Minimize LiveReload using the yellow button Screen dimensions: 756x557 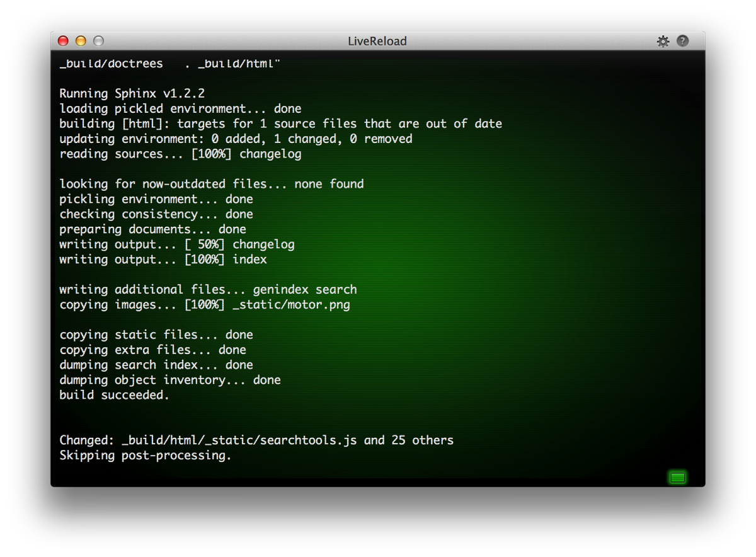(x=81, y=41)
